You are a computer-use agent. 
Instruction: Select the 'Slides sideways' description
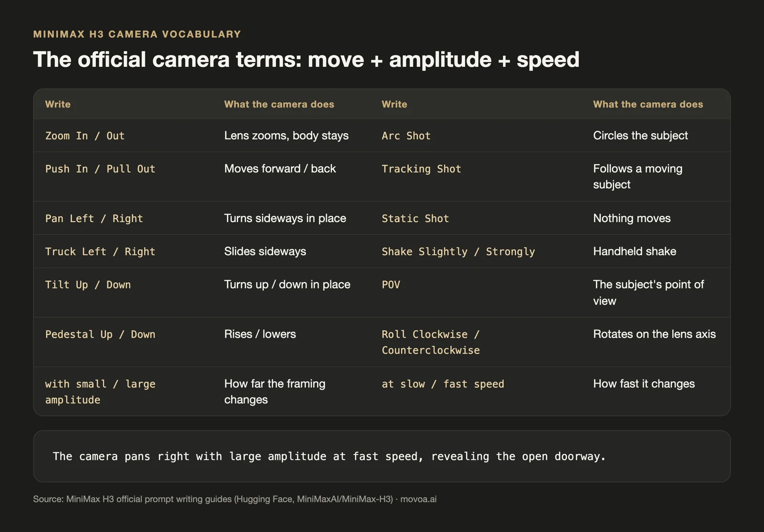point(265,251)
